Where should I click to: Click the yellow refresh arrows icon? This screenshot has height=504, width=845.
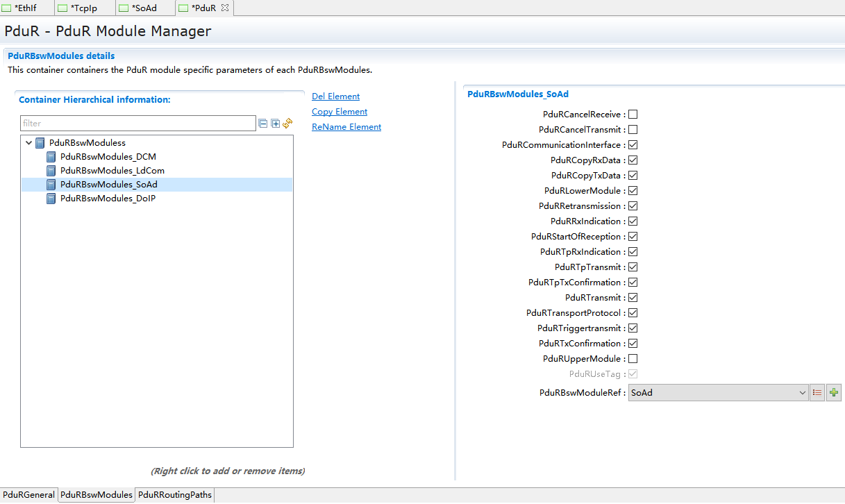[x=287, y=123]
